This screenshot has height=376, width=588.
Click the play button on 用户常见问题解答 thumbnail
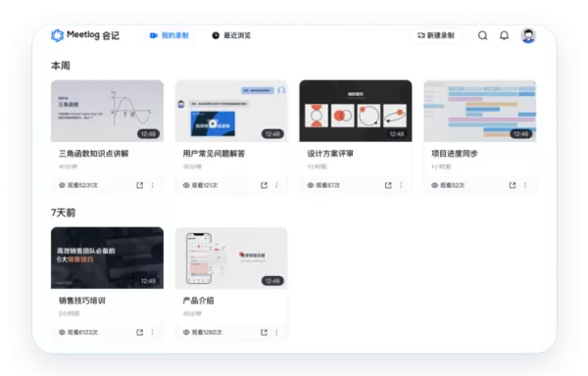pos(213,123)
